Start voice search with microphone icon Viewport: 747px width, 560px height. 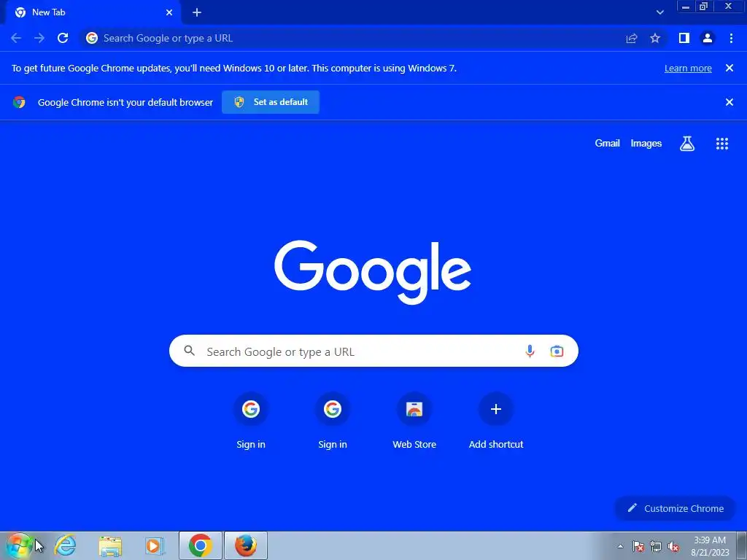pos(530,351)
